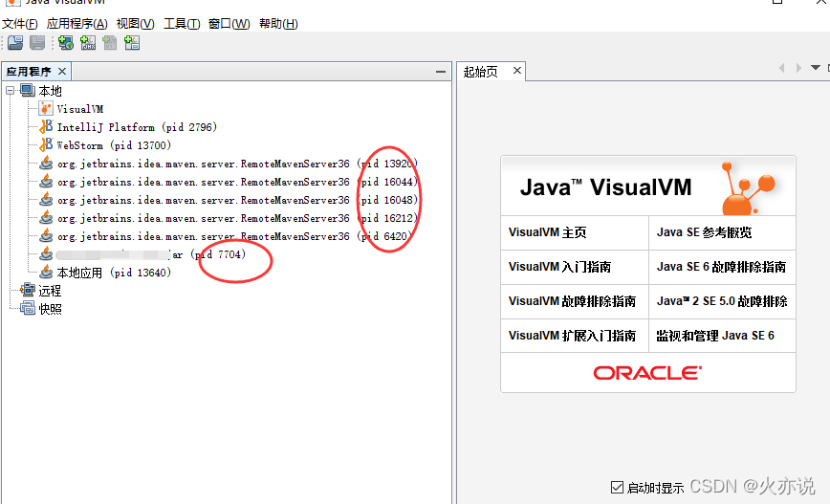Click the IntelliJ Platform (pid 2796) icon
Image resolution: width=830 pixels, height=504 pixels.
pyautogui.click(x=46, y=126)
